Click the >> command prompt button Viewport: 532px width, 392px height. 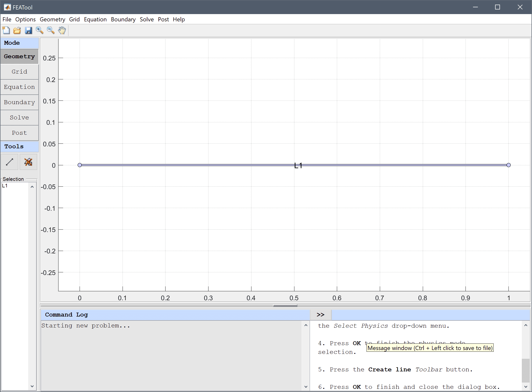321,315
